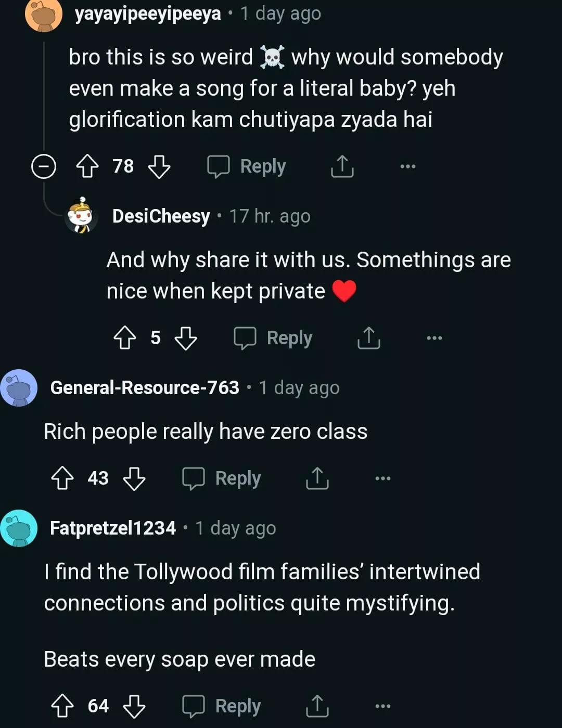Open more options menu on DesiCheesy's reply
The height and width of the screenshot is (728, 562).
[435, 338]
